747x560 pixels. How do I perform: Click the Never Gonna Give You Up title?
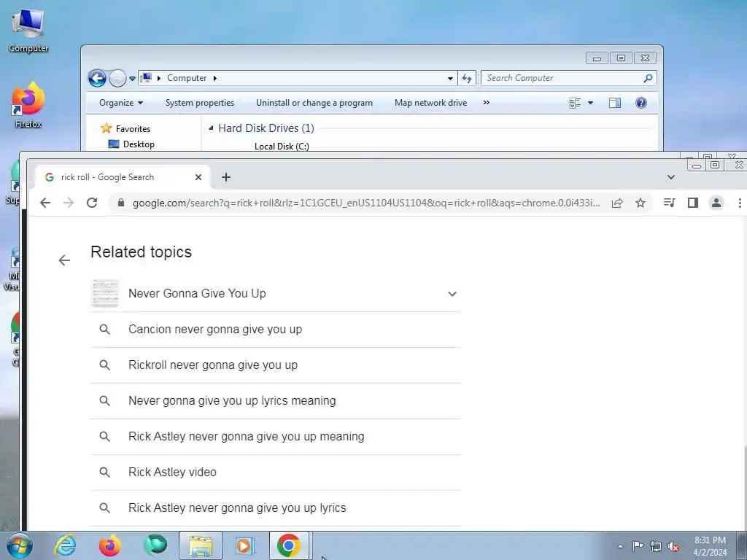[x=197, y=293]
